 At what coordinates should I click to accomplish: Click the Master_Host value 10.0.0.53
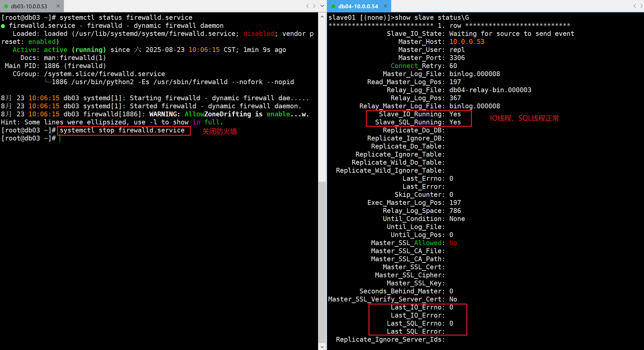467,42
